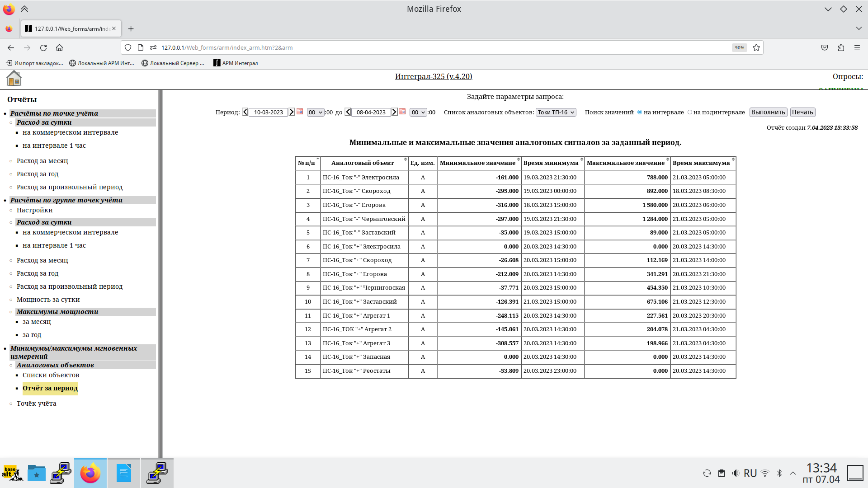Open 'Мощность за сутки' report

coord(48,300)
